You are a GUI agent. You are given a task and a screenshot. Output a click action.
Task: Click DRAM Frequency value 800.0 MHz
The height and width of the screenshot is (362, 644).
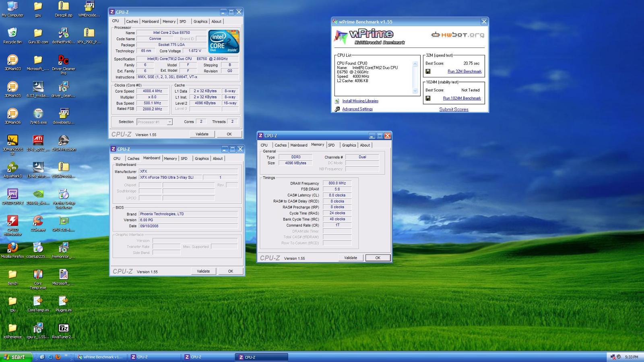tap(337, 183)
